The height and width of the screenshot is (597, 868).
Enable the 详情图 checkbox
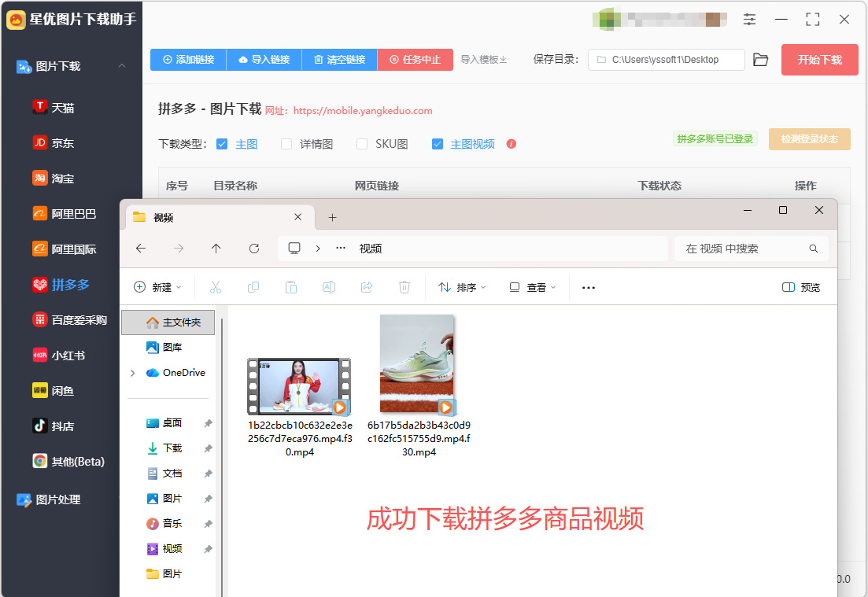tap(286, 144)
